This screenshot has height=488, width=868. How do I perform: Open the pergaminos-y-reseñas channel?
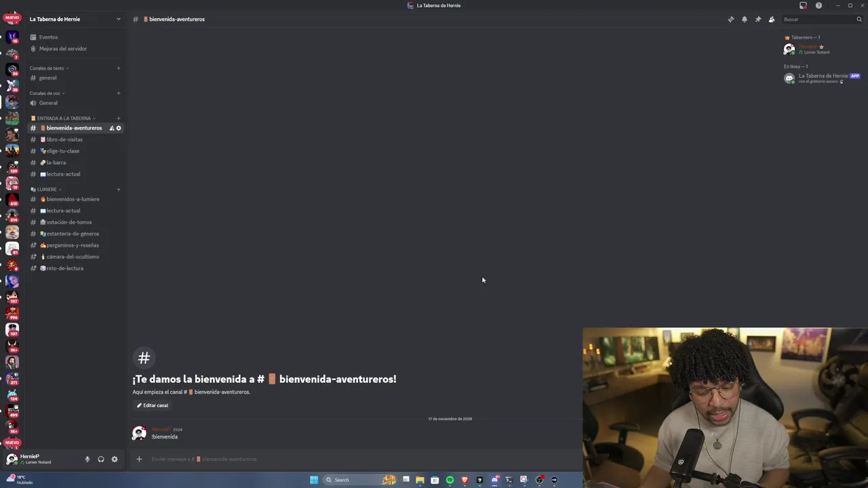(75, 245)
